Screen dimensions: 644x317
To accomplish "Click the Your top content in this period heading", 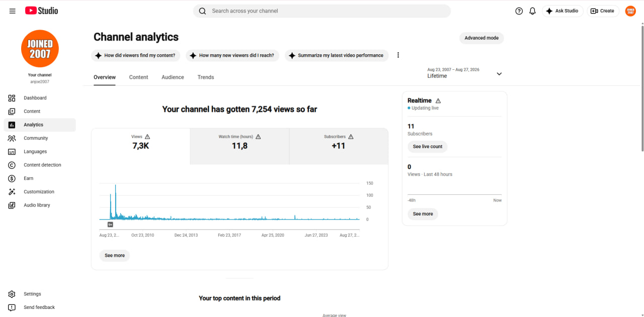I will click(239, 298).
